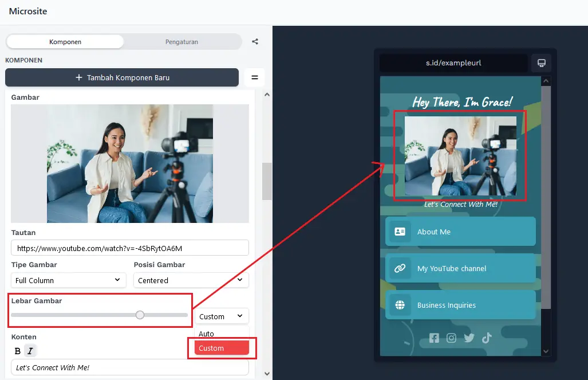Viewport: 588px width, 380px height.
Task: Open the About Me link button
Action: pyautogui.click(x=460, y=232)
